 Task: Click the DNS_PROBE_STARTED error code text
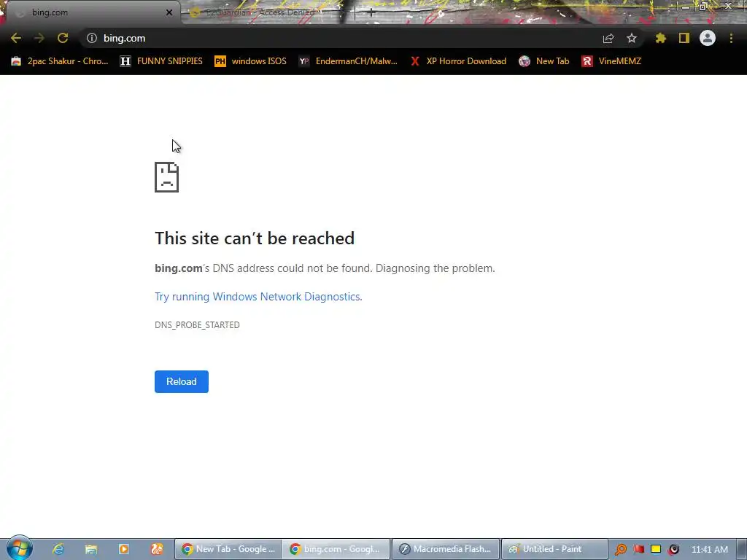pyautogui.click(x=197, y=324)
